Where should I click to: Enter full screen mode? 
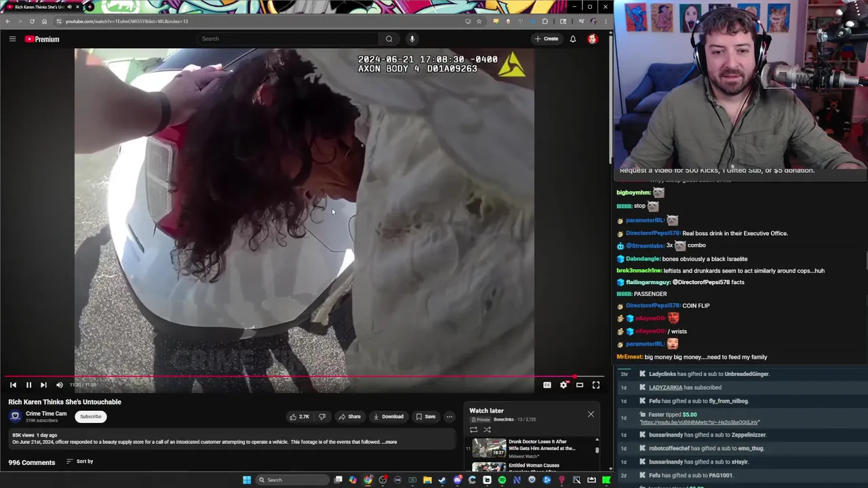click(596, 385)
